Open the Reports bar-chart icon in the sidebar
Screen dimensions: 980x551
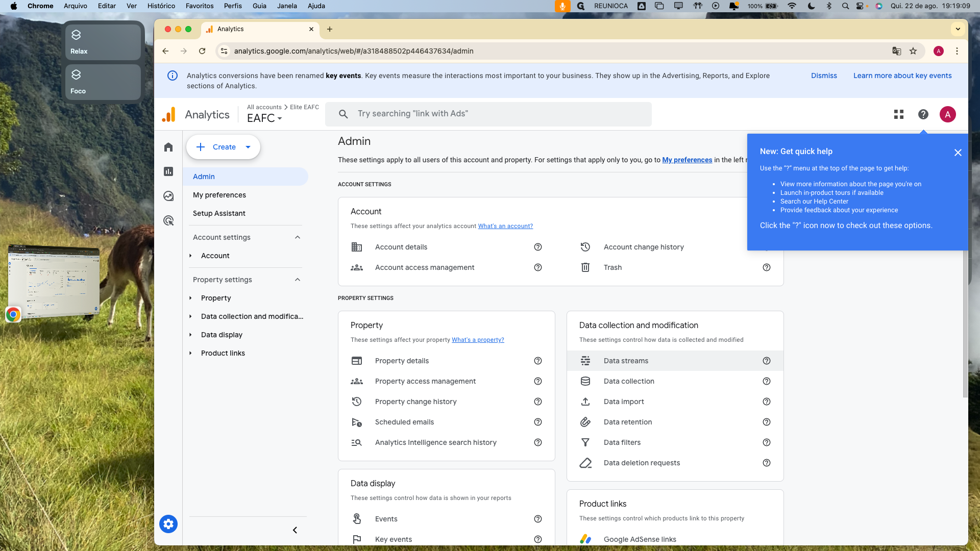pos(168,172)
